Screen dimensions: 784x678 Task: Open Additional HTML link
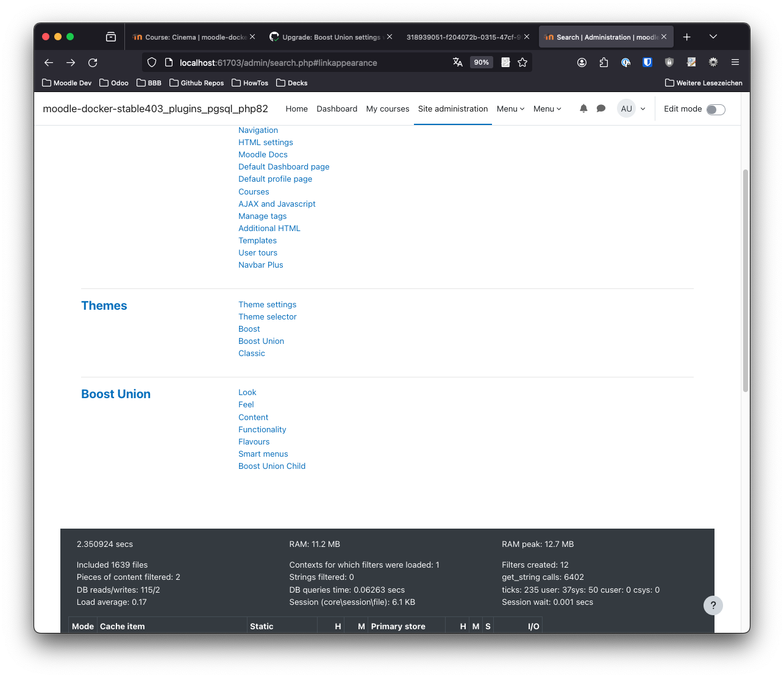[x=269, y=228]
